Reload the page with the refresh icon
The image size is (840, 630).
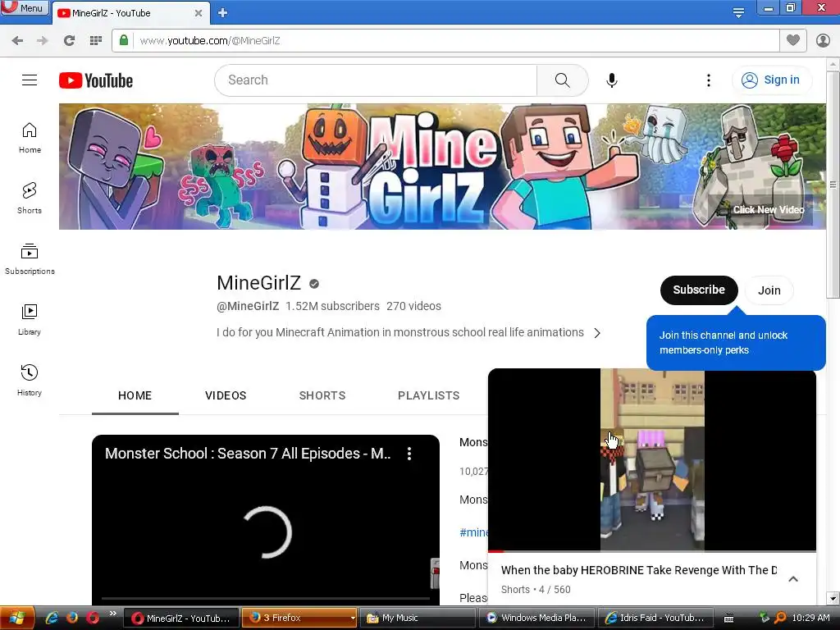tap(69, 41)
